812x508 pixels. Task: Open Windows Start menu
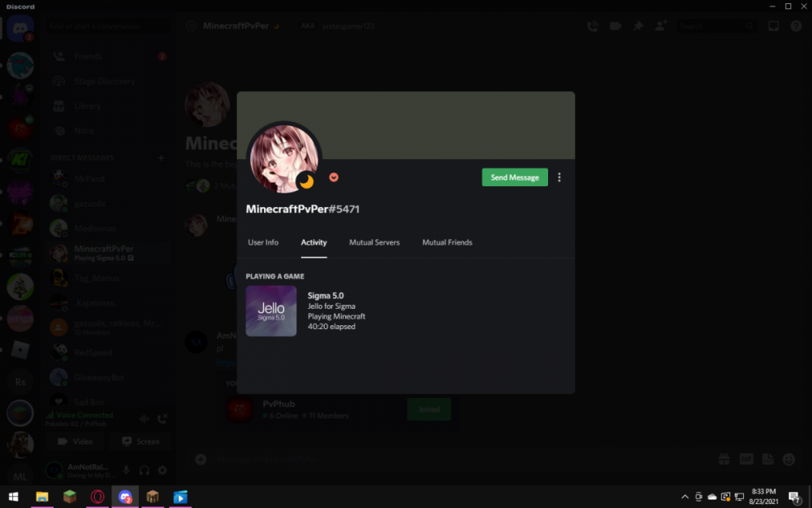(14, 497)
